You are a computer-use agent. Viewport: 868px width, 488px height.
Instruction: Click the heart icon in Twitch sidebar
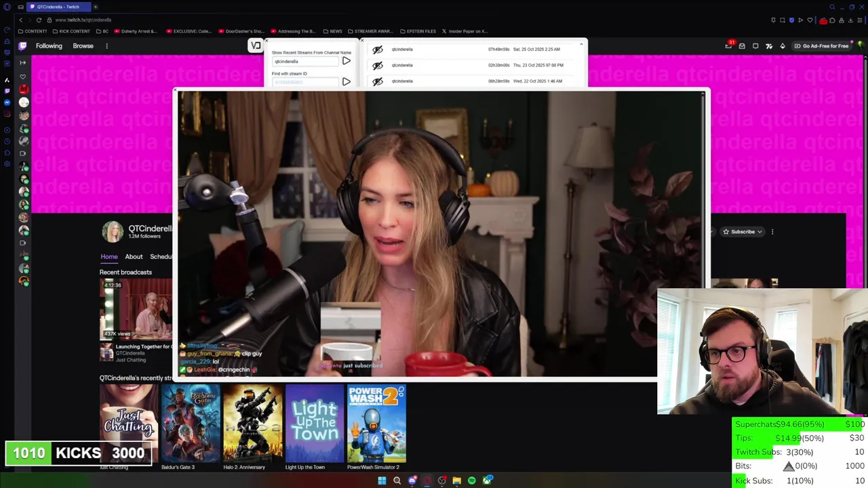(22, 77)
